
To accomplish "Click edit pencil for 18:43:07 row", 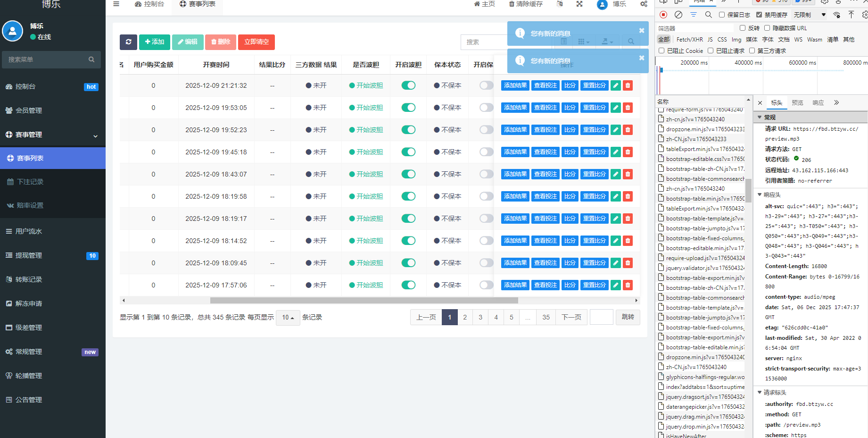I will pyautogui.click(x=615, y=174).
